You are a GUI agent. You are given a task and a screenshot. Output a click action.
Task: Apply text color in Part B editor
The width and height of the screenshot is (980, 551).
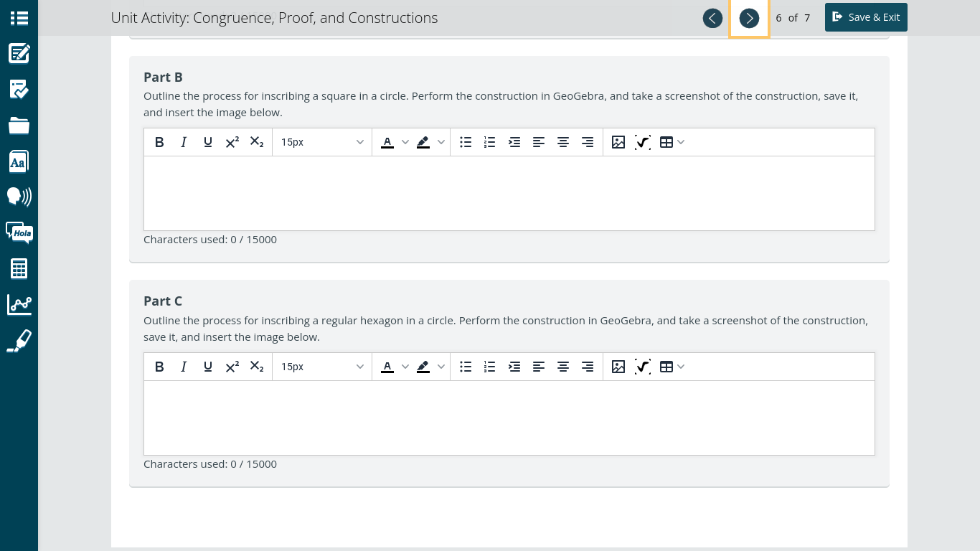pos(387,142)
